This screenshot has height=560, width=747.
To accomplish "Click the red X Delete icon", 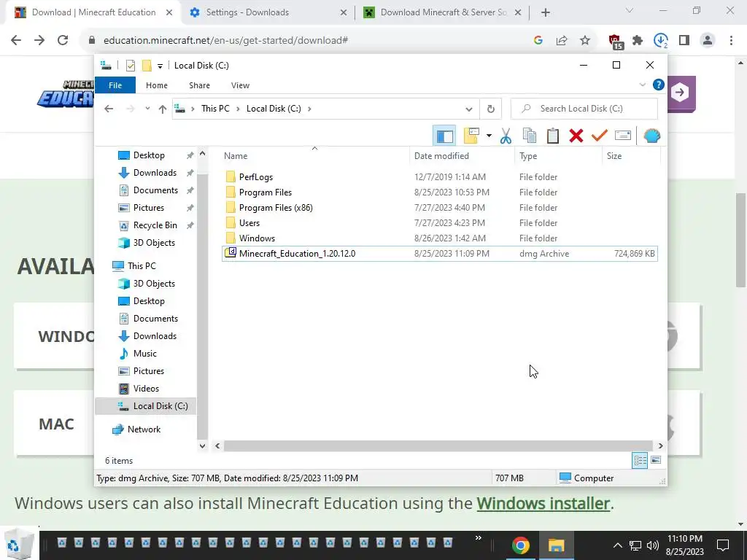I will tap(576, 136).
